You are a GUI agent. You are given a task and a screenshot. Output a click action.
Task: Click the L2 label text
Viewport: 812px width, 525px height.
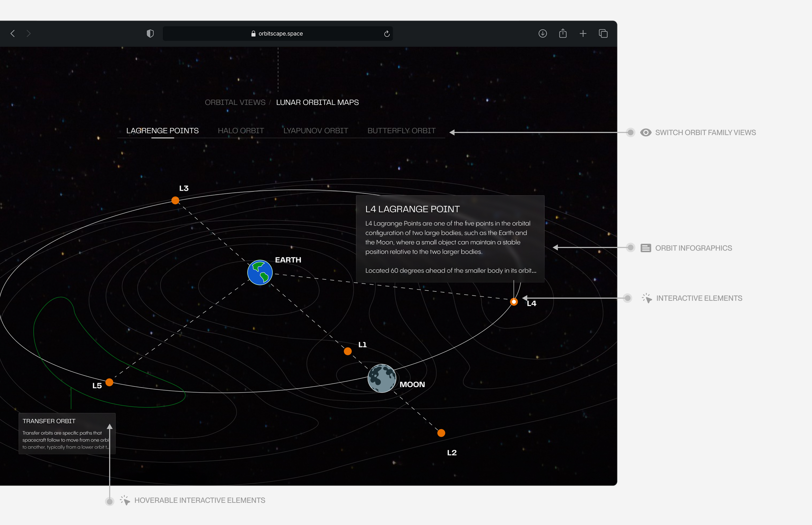click(x=452, y=453)
